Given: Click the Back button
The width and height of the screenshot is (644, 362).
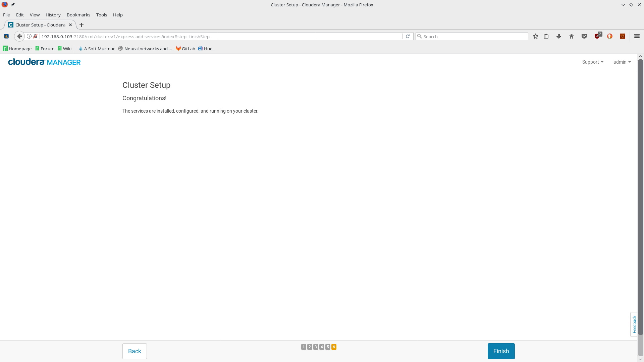Looking at the screenshot, I should 135,351.
